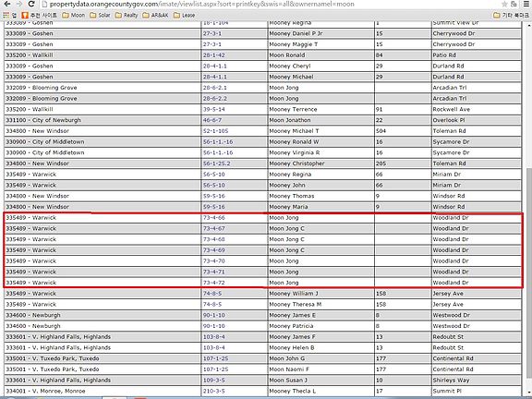Open the AR&AK bookmarks folder

pos(155,15)
